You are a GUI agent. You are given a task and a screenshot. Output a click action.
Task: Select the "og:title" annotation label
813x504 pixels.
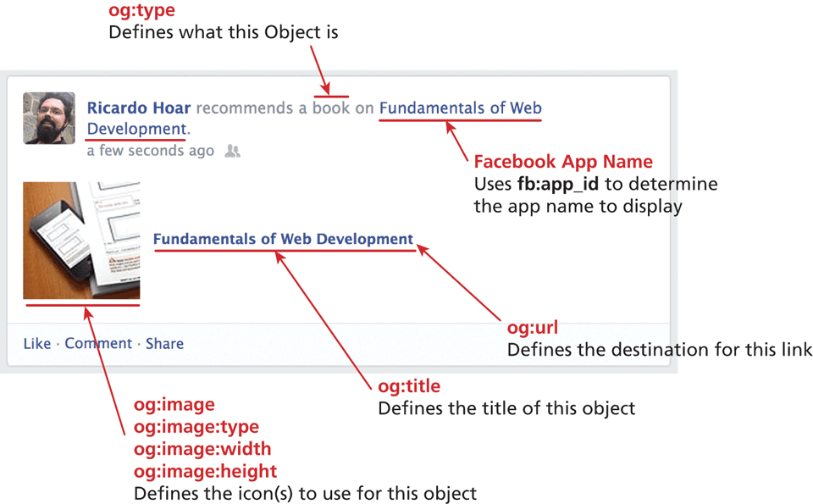coord(409,387)
